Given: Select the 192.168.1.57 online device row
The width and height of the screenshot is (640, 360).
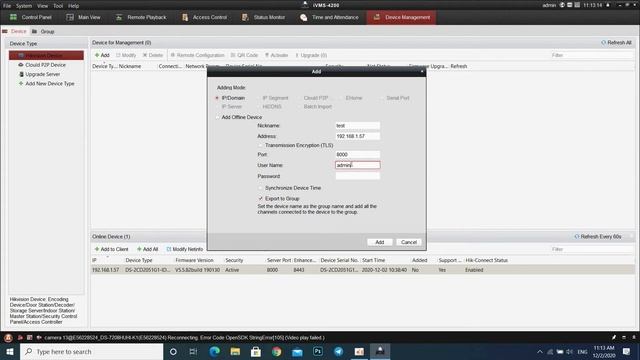Looking at the screenshot, I should (362, 270).
